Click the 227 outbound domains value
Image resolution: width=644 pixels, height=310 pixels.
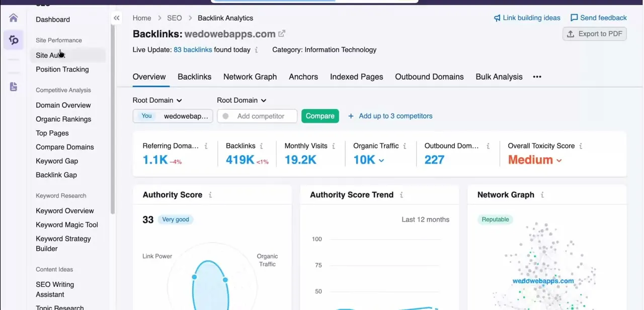point(434,160)
